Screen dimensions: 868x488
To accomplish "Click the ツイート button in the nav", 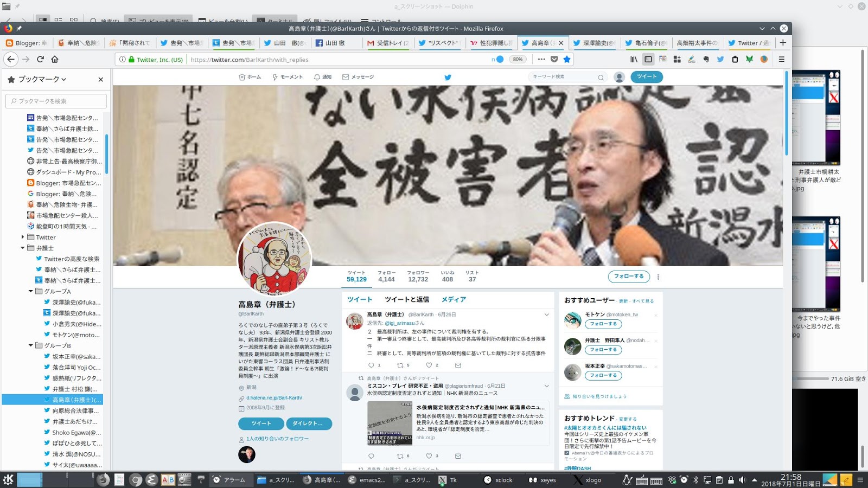I will click(647, 76).
